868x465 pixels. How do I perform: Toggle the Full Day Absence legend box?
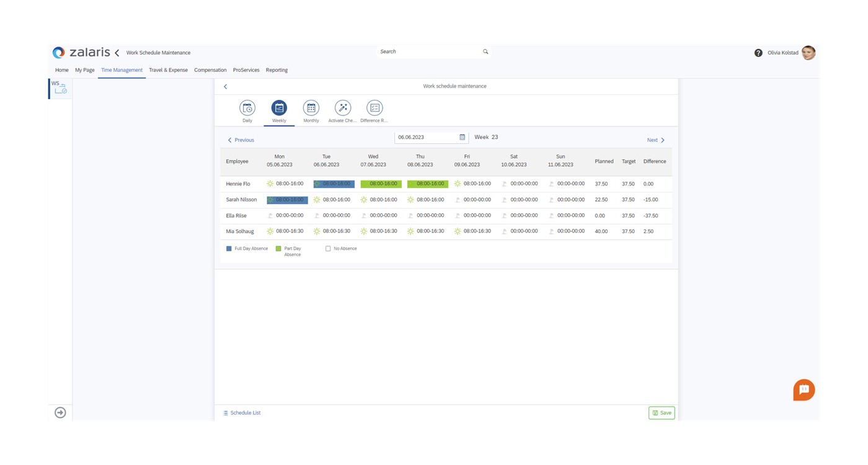point(229,249)
